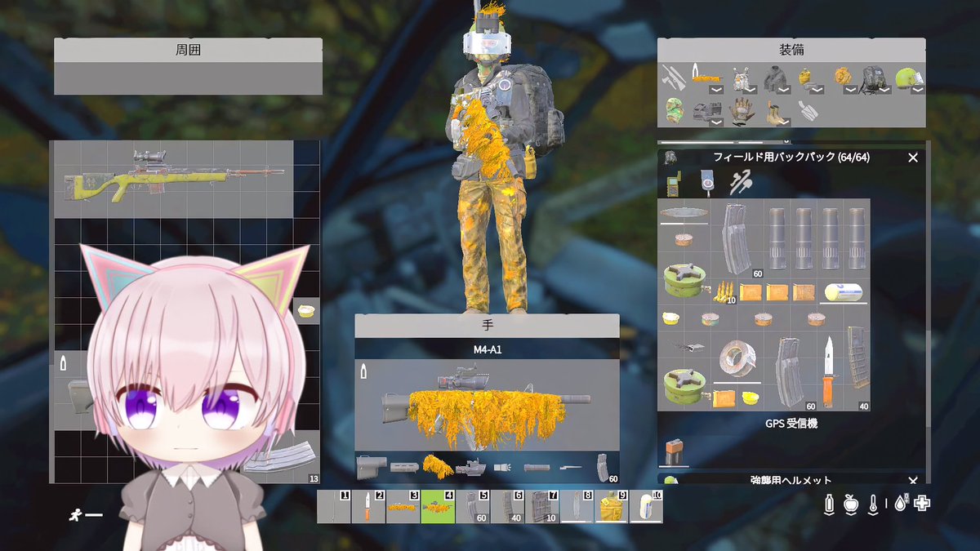
Task: Select the empty armband slot icon
Action: click(x=807, y=112)
